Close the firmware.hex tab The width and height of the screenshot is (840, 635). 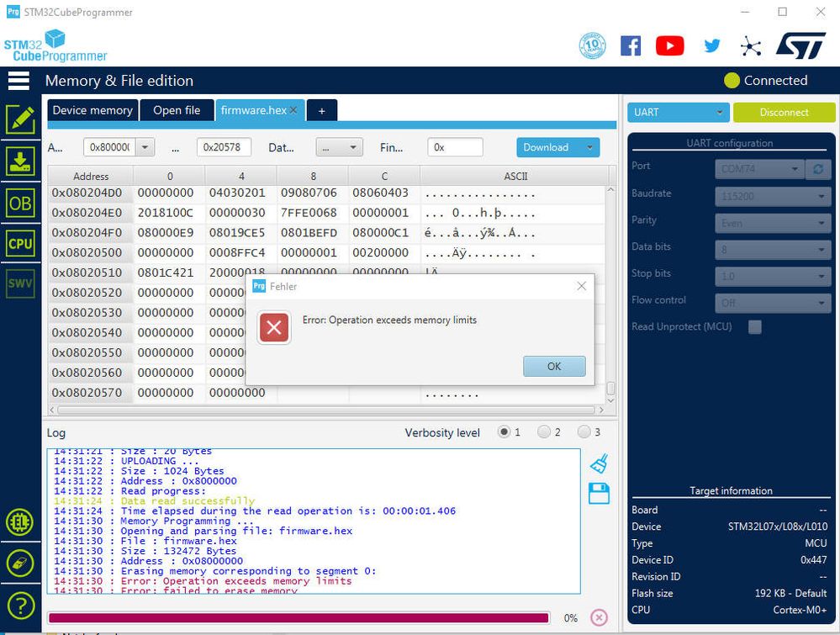pyautogui.click(x=293, y=110)
